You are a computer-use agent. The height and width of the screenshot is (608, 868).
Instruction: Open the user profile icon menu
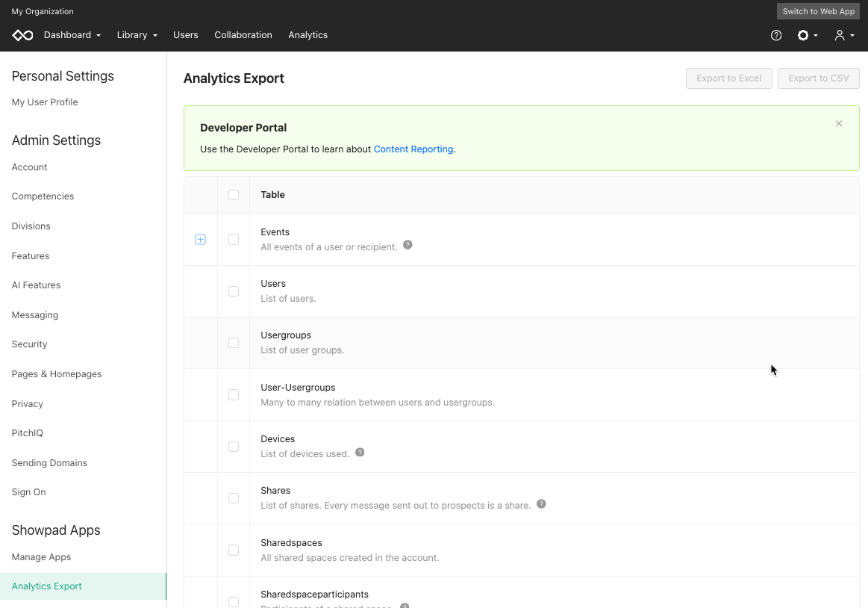[844, 35]
